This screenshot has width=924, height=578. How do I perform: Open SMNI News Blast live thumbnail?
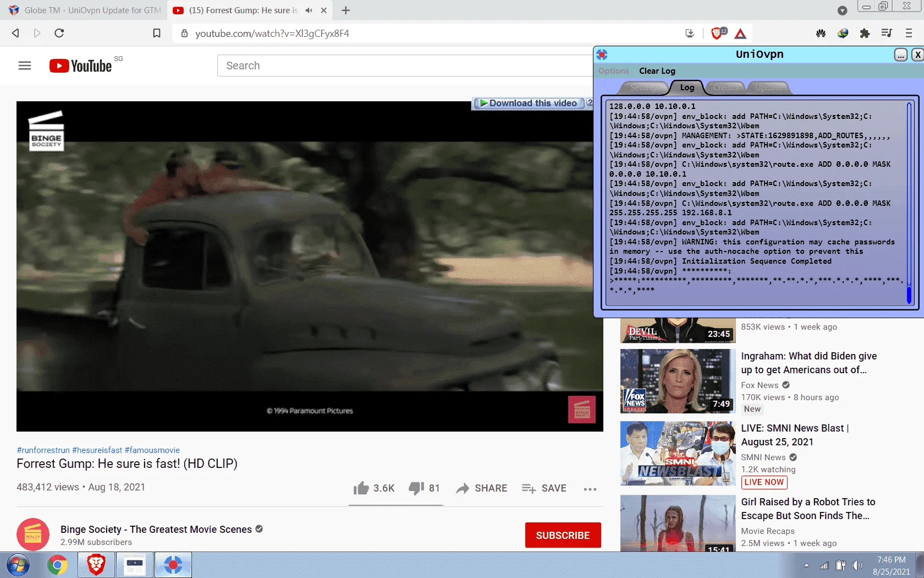coord(678,453)
